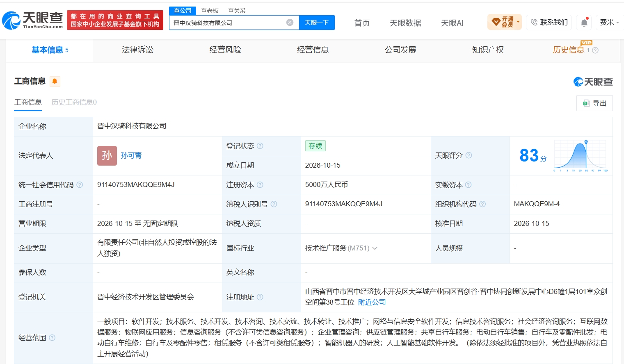
Task: Open 天眼AI in the top navigation
Action: (x=452, y=23)
